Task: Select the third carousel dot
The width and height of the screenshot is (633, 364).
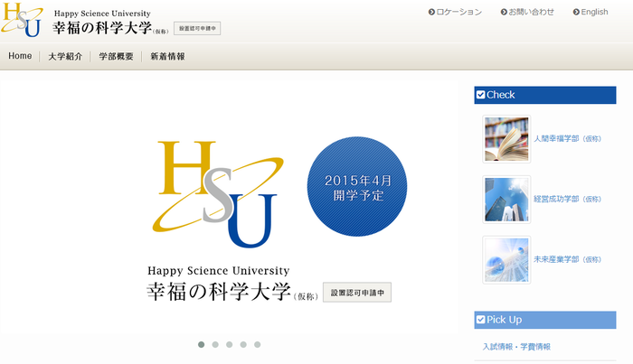Action: click(x=230, y=345)
